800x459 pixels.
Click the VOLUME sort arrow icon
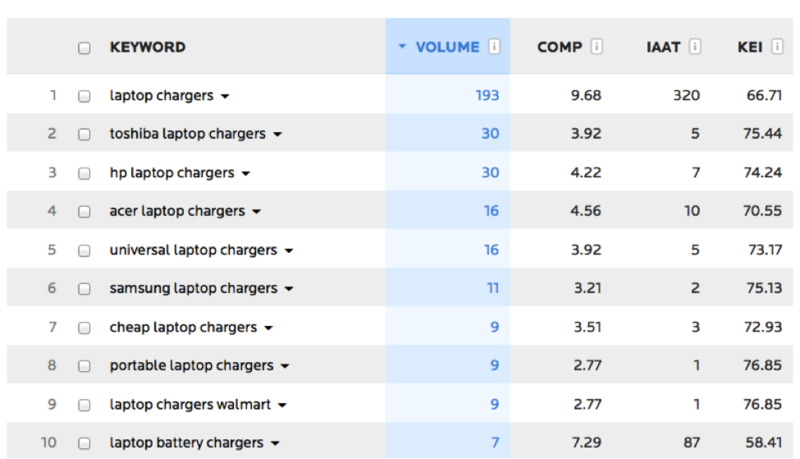(402, 47)
